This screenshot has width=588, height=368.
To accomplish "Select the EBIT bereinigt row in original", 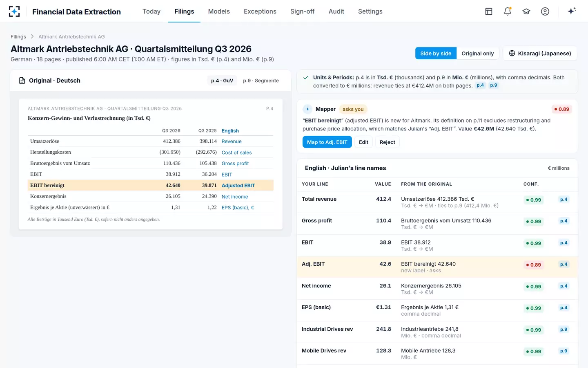I will [x=151, y=185].
